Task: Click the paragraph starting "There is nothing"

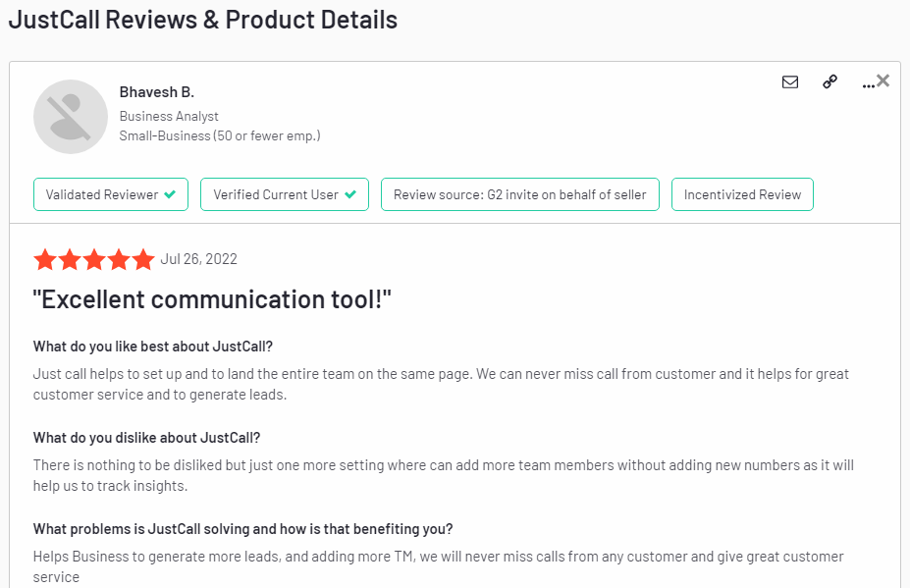Action: (x=444, y=475)
